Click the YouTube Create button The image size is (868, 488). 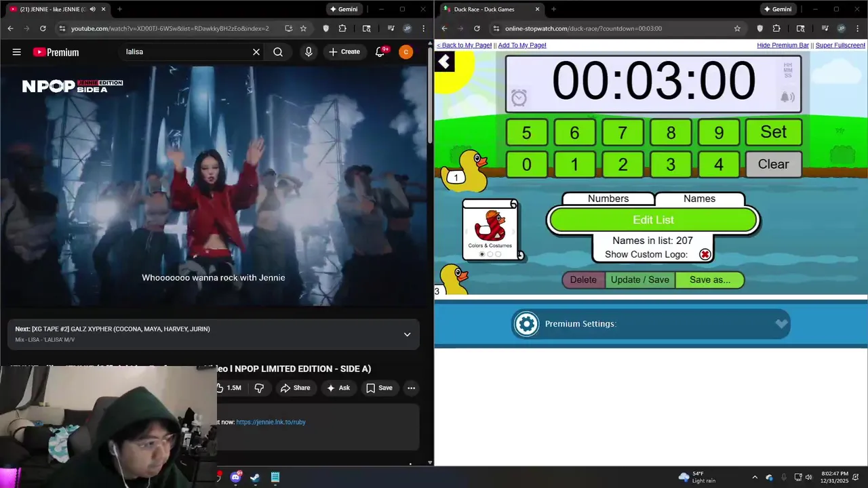[344, 52]
